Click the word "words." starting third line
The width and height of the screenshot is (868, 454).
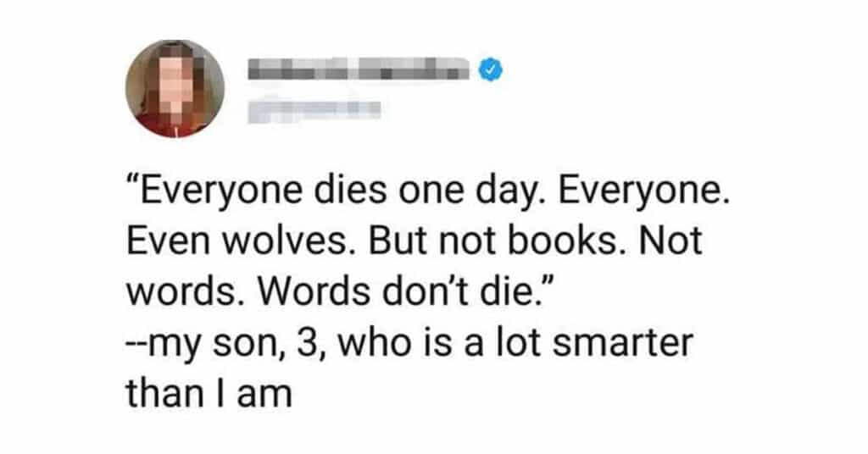(187, 291)
